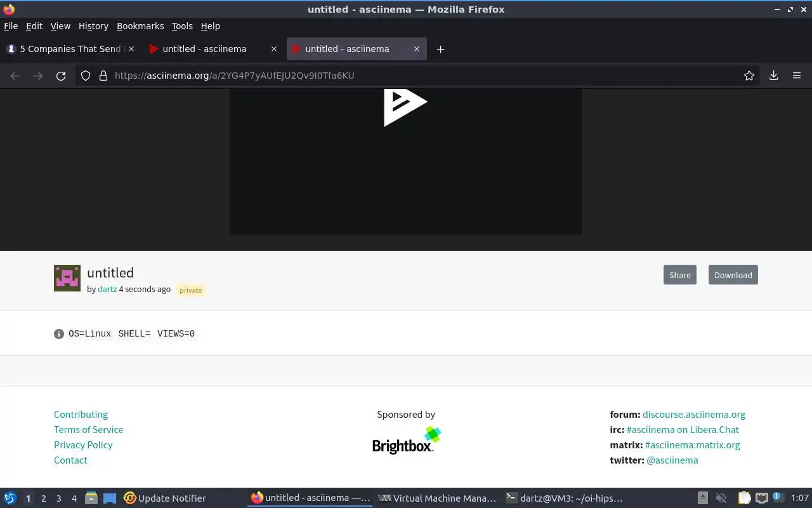The height and width of the screenshot is (508, 812).
Task: Open the Contributing link
Action: click(x=81, y=415)
